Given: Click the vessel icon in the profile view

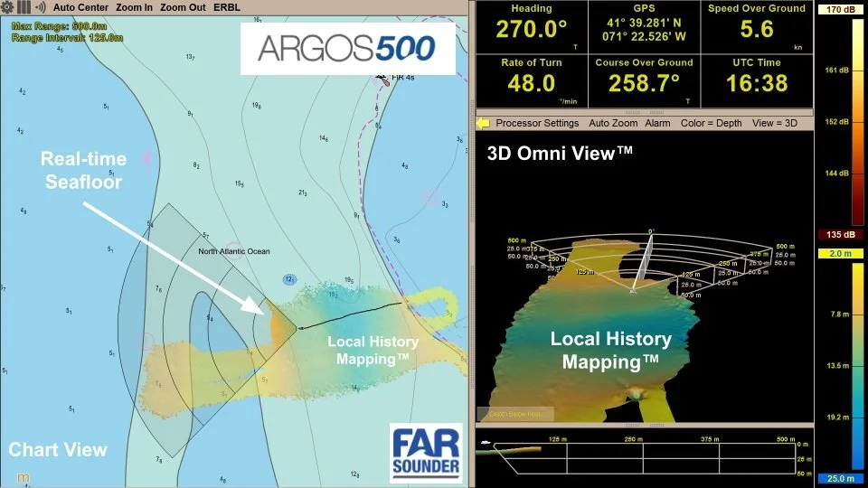Looking at the screenshot, I should pyautogui.click(x=486, y=443).
